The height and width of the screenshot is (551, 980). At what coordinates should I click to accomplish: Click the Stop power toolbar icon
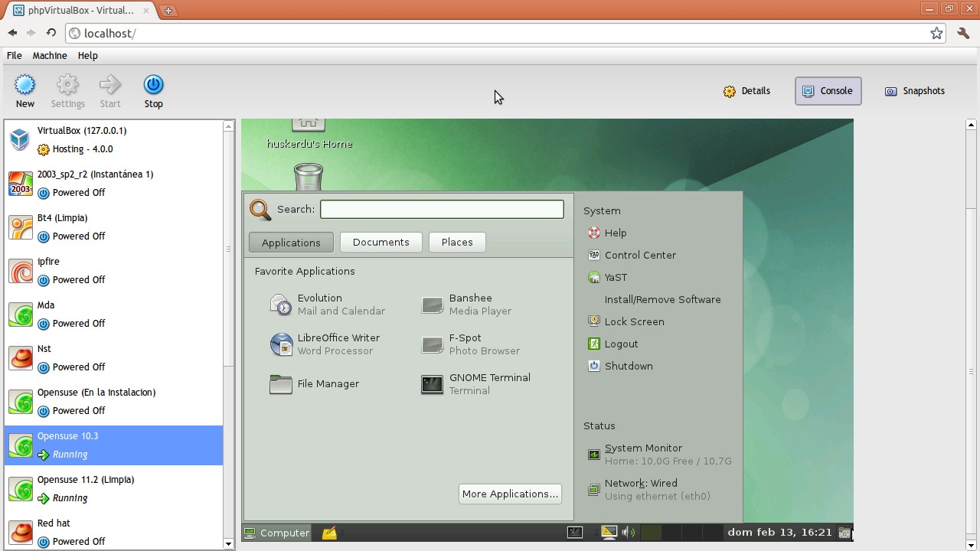point(153,85)
